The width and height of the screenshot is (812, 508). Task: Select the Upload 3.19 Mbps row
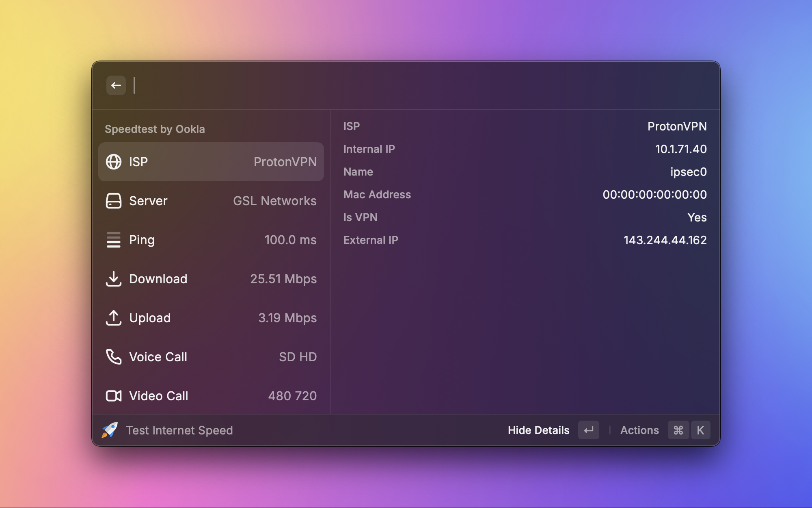click(211, 318)
